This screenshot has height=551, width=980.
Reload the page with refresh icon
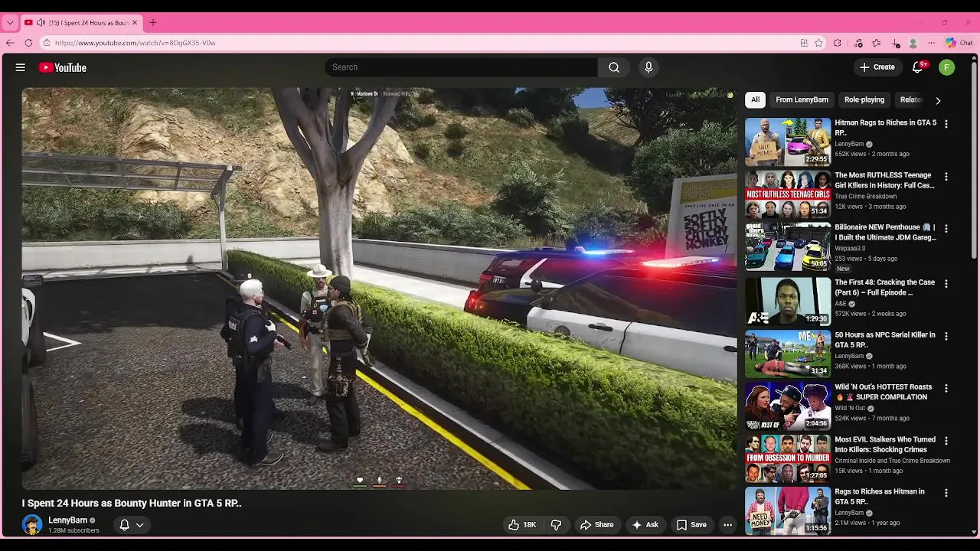(28, 43)
